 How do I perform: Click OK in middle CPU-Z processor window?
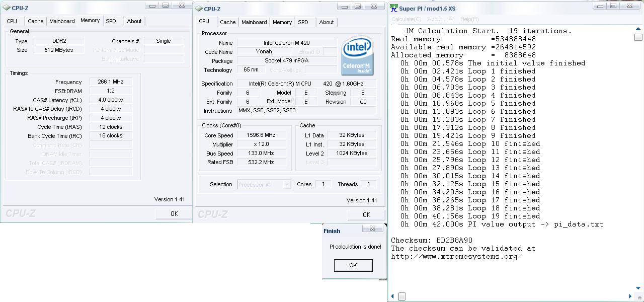coord(366,215)
